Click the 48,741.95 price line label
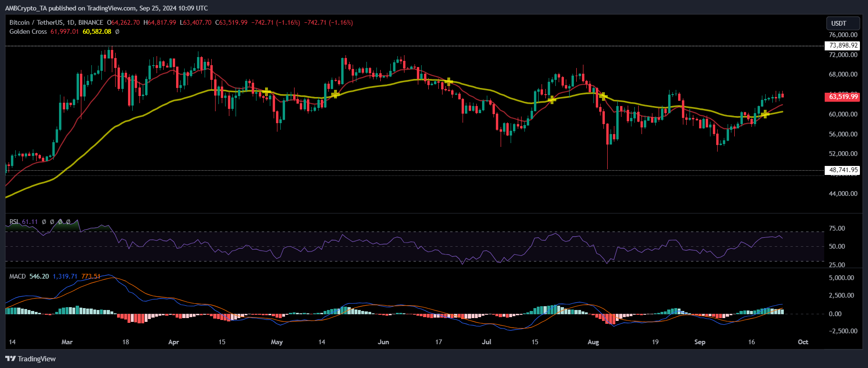This screenshot has width=868, height=368. [843, 170]
